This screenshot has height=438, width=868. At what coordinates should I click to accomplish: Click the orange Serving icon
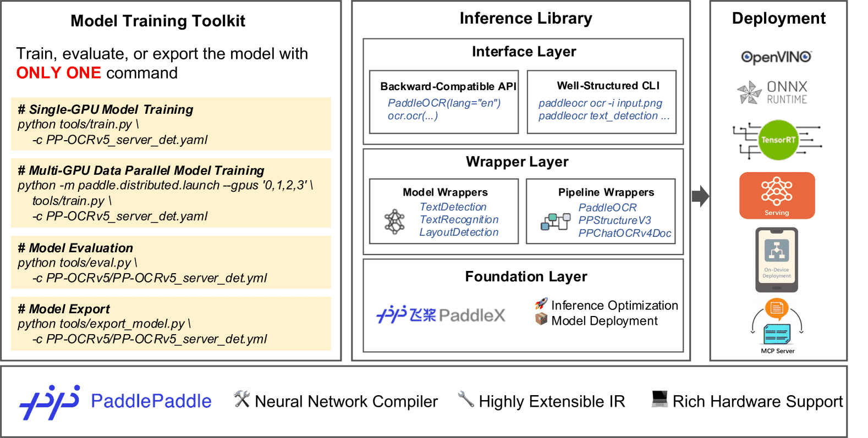pos(777,195)
